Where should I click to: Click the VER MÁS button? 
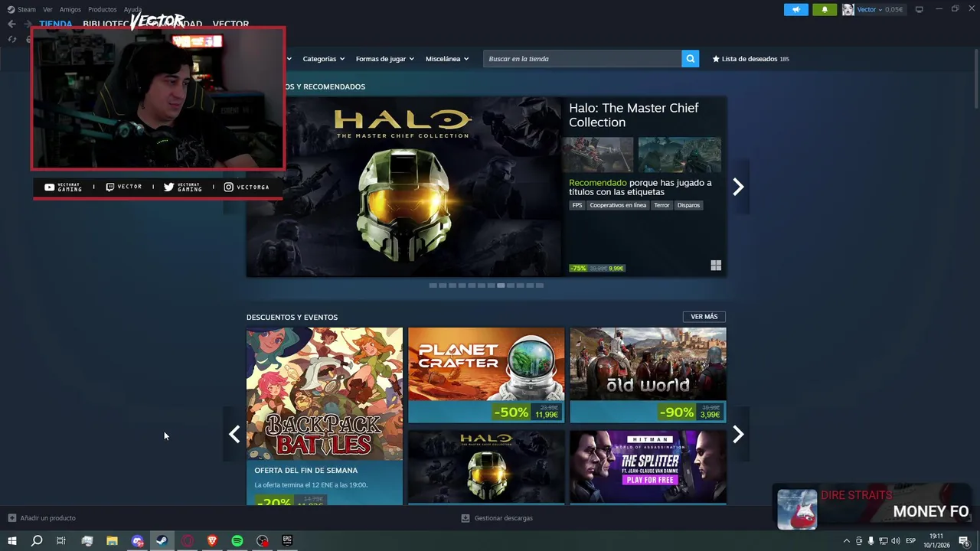[x=704, y=317]
